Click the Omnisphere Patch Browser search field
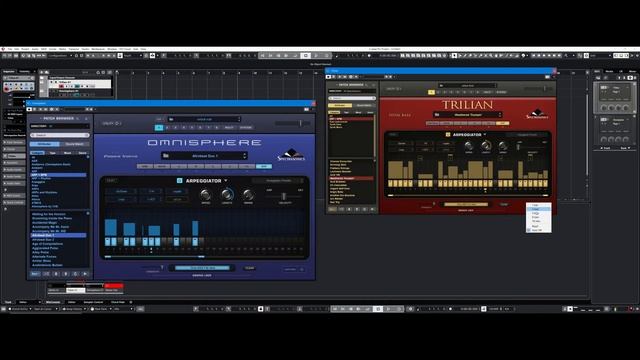The image size is (640, 360). pos(60,135)
